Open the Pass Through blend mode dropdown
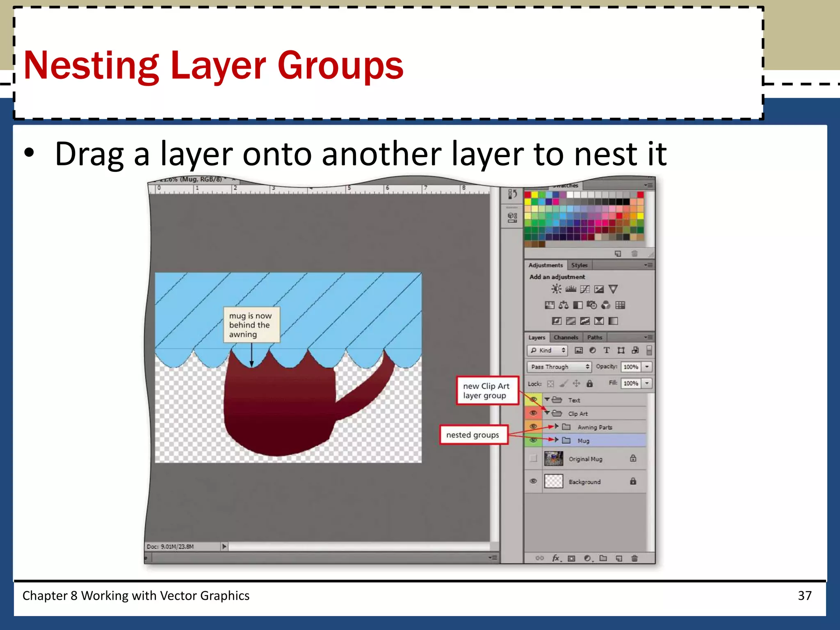 (x=559, y=367)
